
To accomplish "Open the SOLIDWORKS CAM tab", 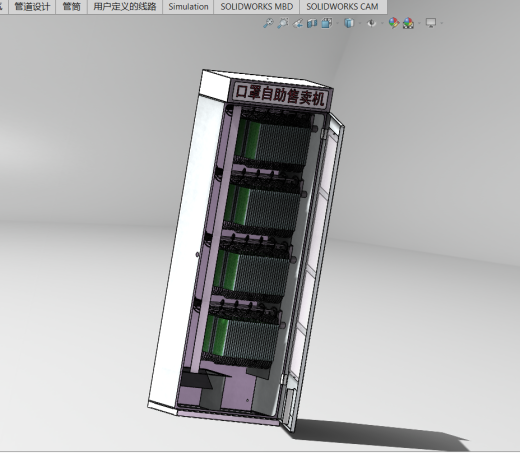I will click(342, 7).
